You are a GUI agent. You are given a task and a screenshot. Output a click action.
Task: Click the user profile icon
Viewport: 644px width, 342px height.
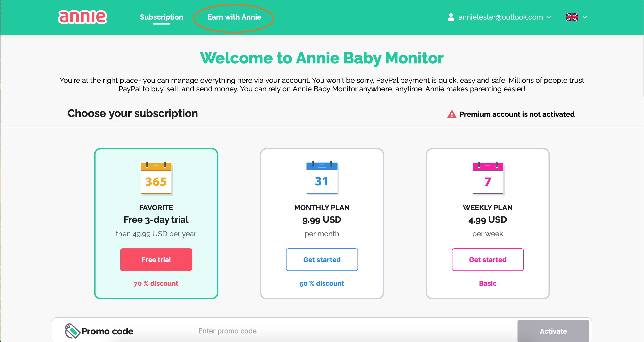point(451,17)
